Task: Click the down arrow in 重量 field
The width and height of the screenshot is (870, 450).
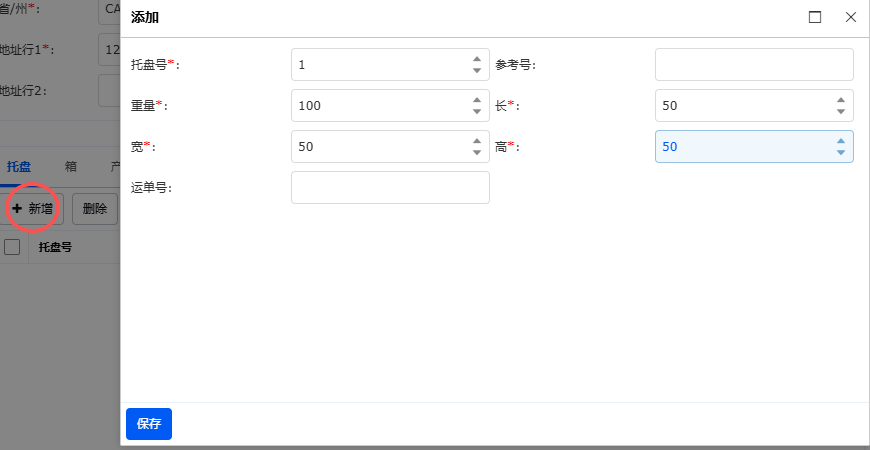Action: (477, 111)
